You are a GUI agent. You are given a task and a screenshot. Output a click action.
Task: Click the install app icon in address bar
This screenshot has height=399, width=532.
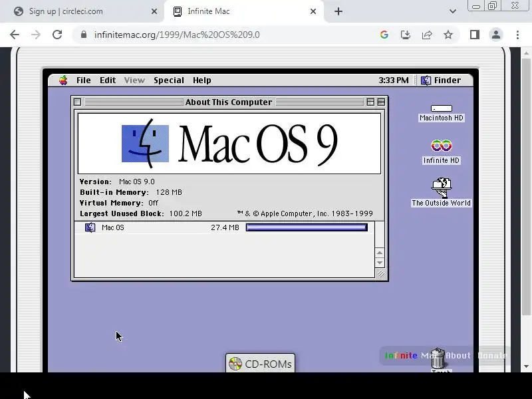point(406,35)
